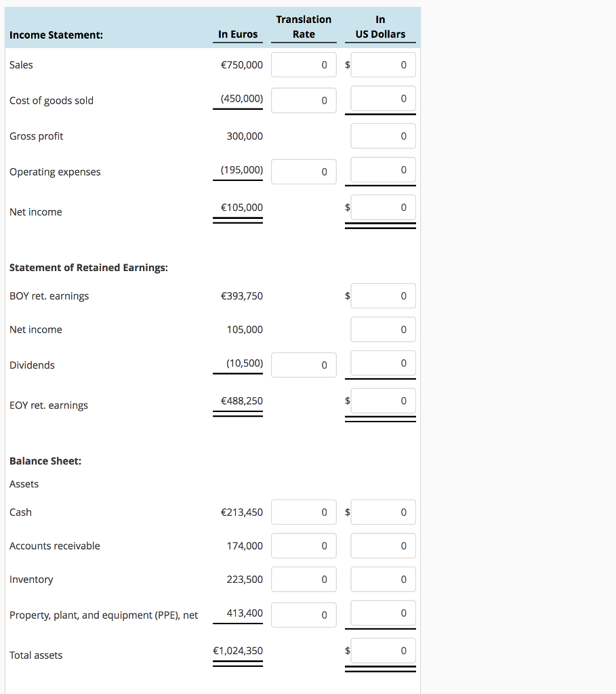Click the Gross profit US Dollars box
The width and height of the screenshot is (616, 694).
pos(383,136)
